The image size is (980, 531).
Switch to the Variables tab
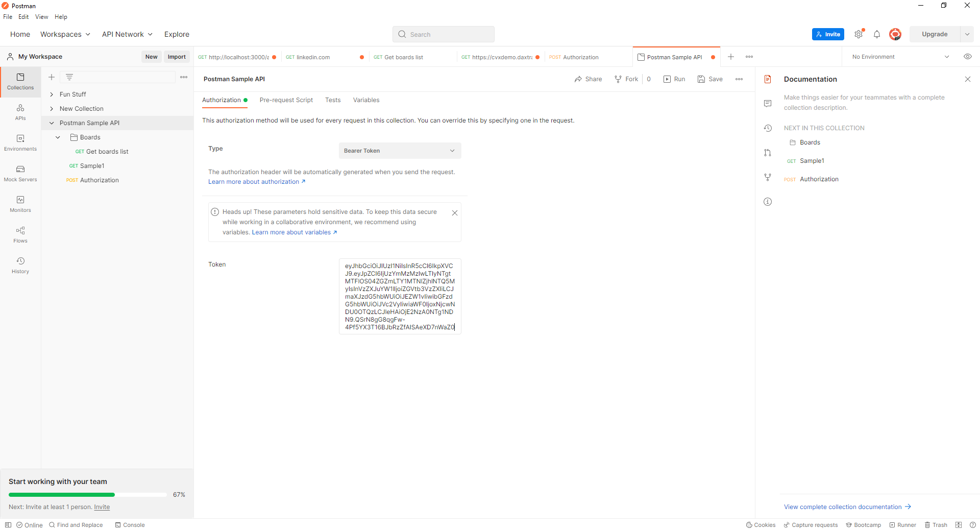(366, 100)
